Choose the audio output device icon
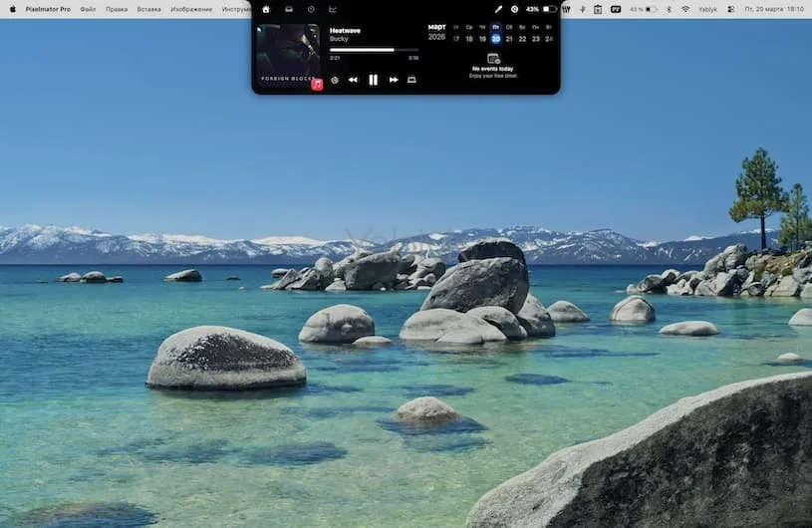This screenshot has height=528, width=812. tap(411, 80)
